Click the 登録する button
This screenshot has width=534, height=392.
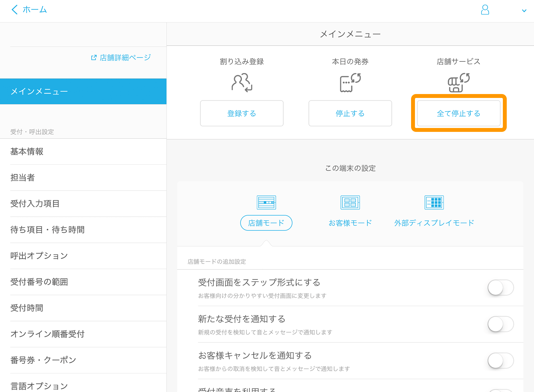pyautogui.click(x=242, y=113)
